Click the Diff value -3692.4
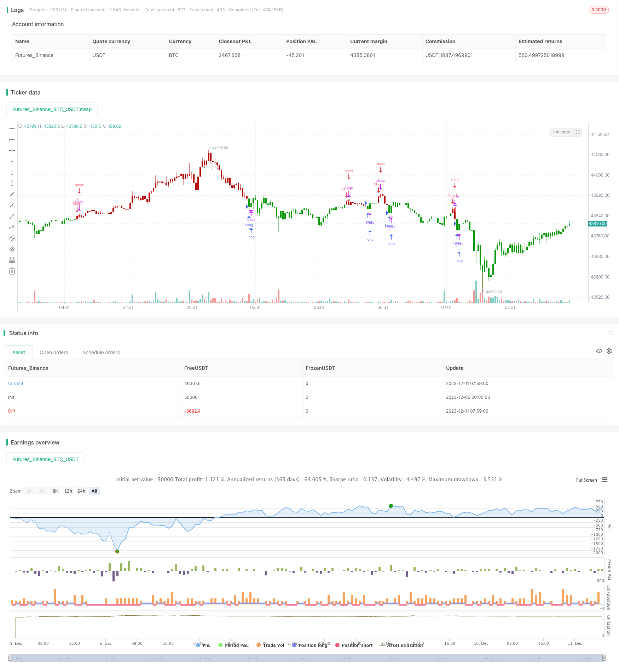 (x=192, y=411)
